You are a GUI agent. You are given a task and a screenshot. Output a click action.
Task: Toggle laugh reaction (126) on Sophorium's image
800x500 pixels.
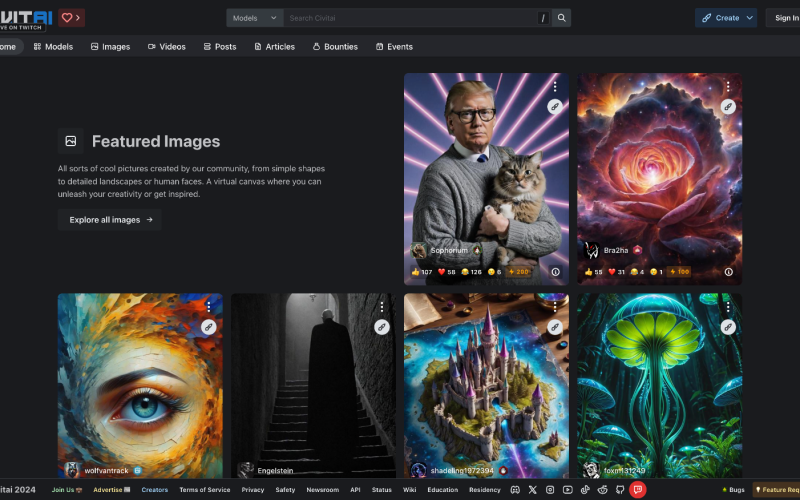(471, 272)
